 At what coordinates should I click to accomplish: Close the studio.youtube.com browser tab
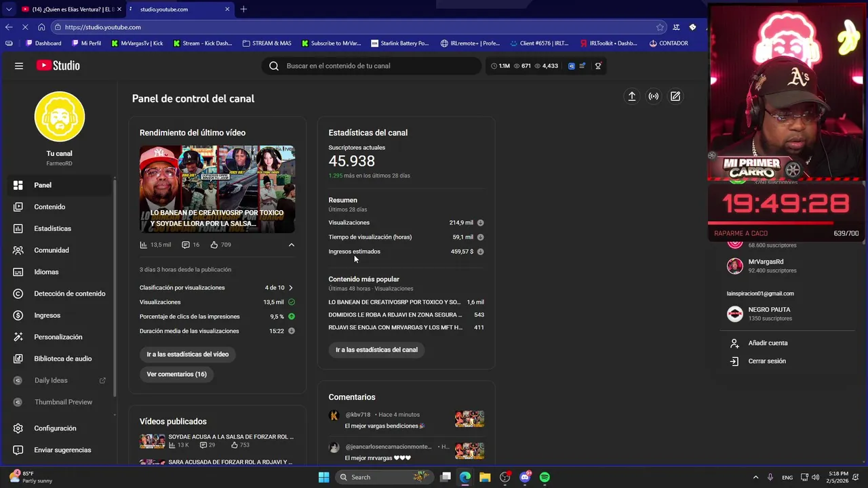pyautogui.click(x=227, y=9)
